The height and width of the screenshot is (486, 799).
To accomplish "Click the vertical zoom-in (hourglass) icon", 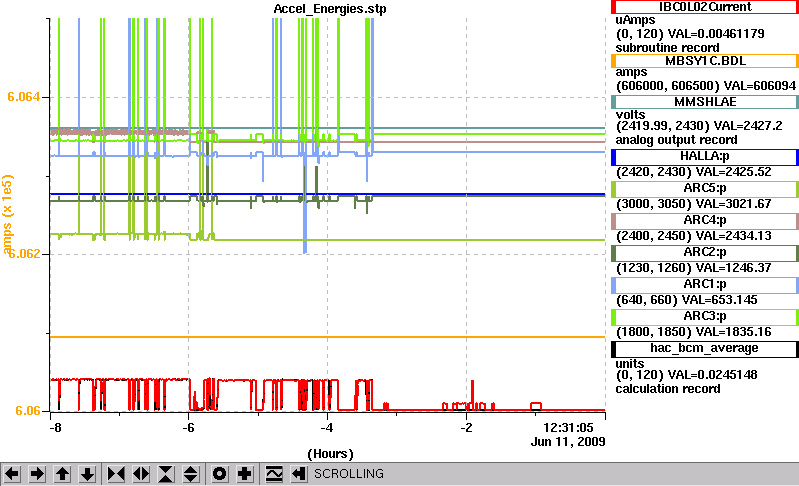I will pyautogui.click(x=166, y=474).
